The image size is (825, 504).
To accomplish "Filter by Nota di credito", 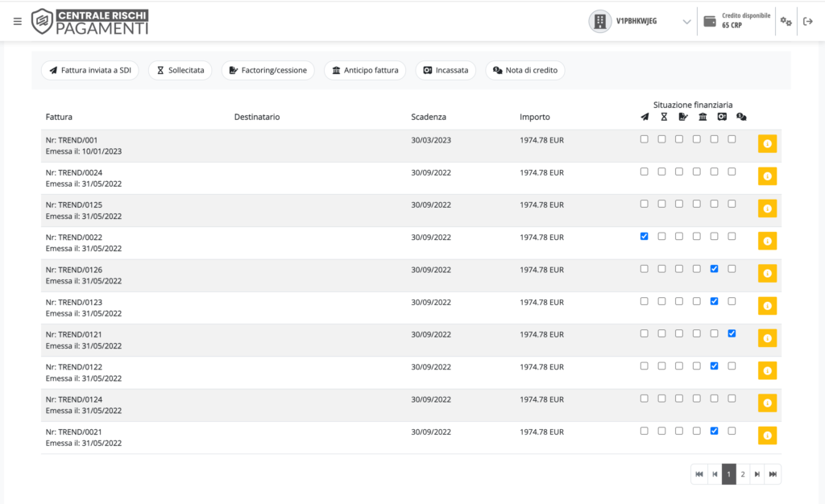I will (525, 70).
